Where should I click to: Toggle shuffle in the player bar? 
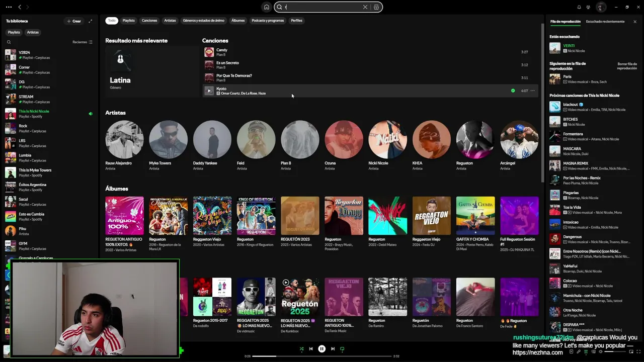pos(301,348)
